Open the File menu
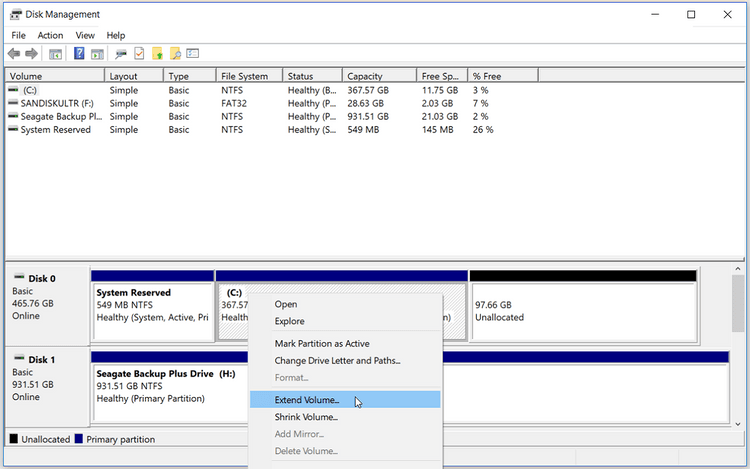This screenshot has width=750, height=469. pyautogui.click(x=18, y=35)
